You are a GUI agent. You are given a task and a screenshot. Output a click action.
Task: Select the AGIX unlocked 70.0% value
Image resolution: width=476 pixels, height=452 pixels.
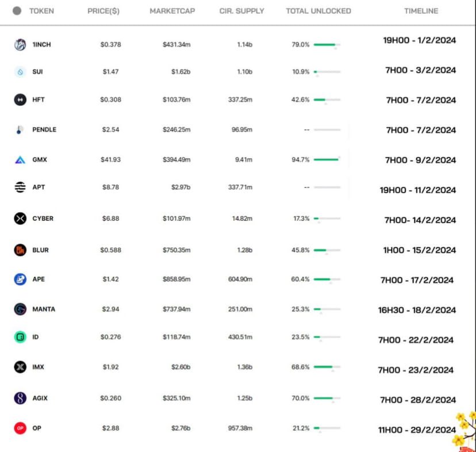[x=301, y=398]
